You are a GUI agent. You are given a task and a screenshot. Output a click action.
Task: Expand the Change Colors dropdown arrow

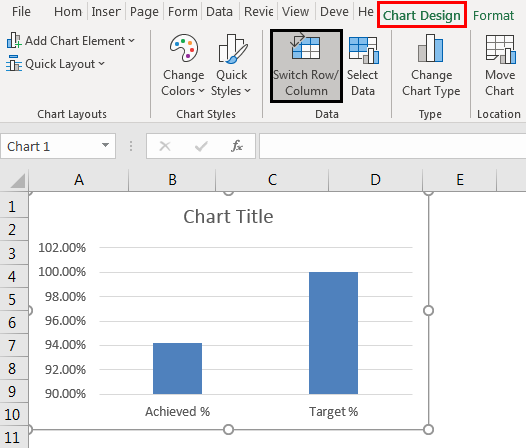coord(201,91)
